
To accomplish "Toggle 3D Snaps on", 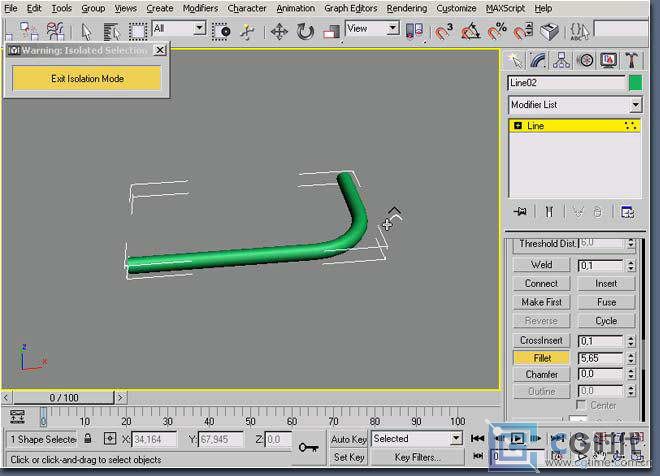I will [x=443, y=31].
